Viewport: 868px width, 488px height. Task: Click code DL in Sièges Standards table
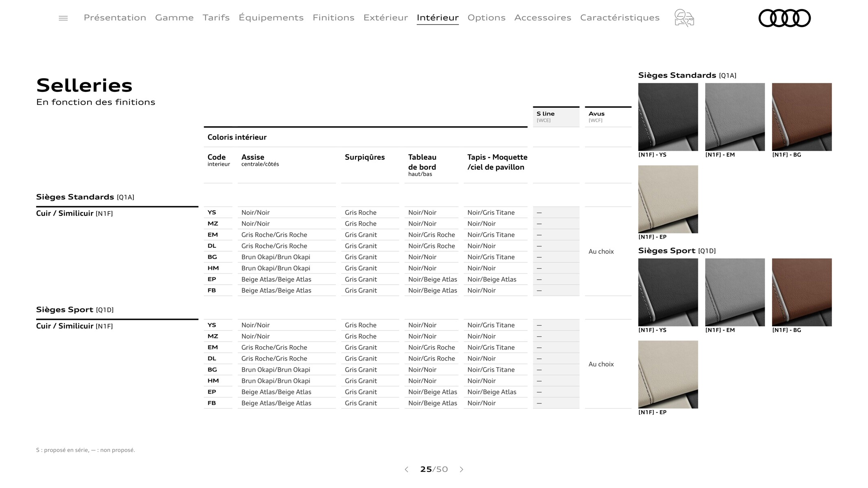(212, 246)
